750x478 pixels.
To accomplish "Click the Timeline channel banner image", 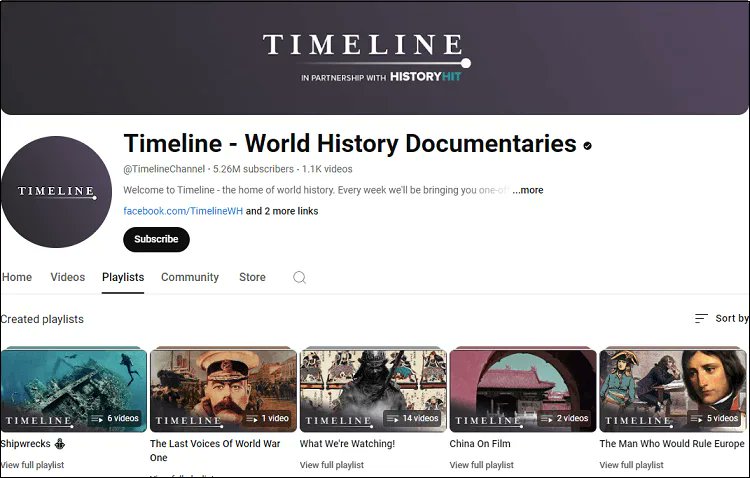I will click(x=375, y=58).
